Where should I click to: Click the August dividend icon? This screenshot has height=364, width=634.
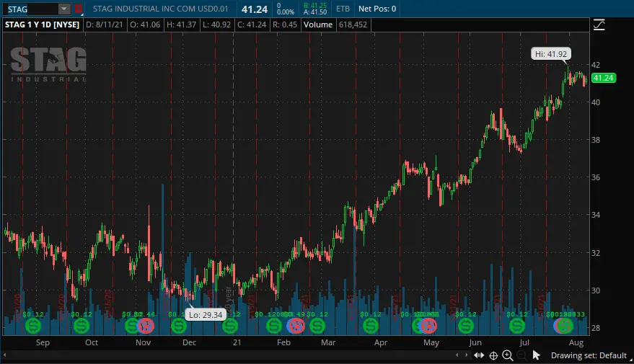(x=565, y=326)
